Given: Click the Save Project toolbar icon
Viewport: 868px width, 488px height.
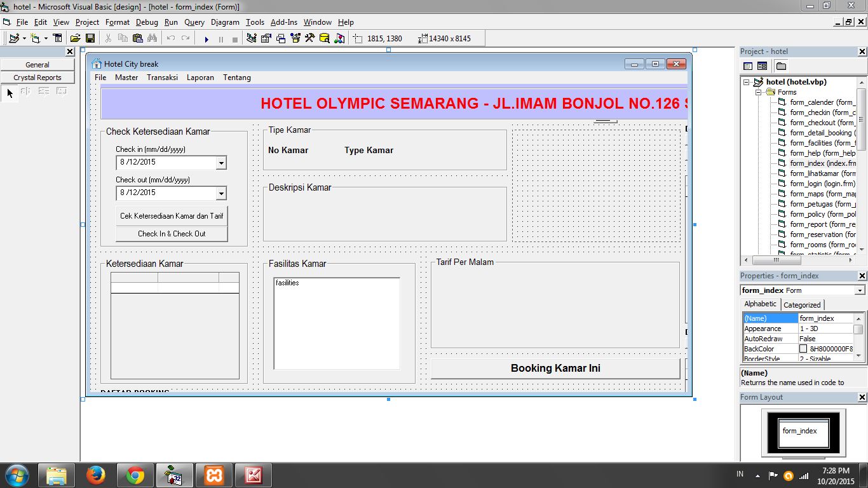Looking at the screenshot, I should [90, 38].
